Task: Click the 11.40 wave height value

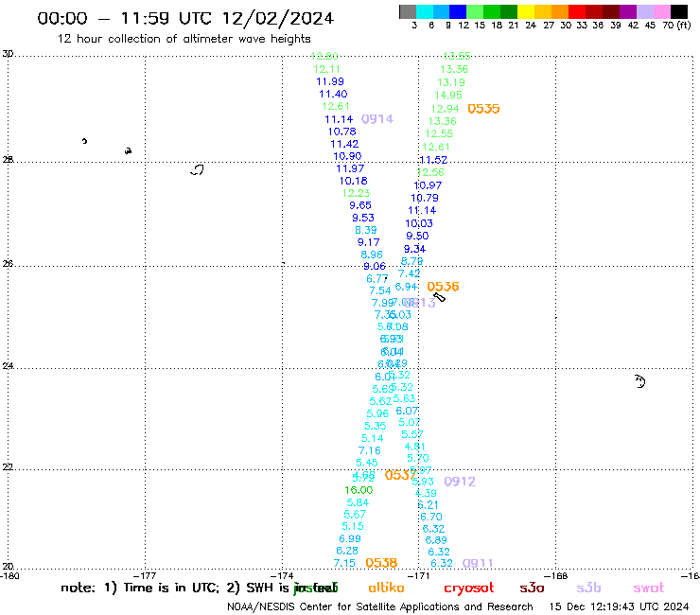Action: coord(333,94)
